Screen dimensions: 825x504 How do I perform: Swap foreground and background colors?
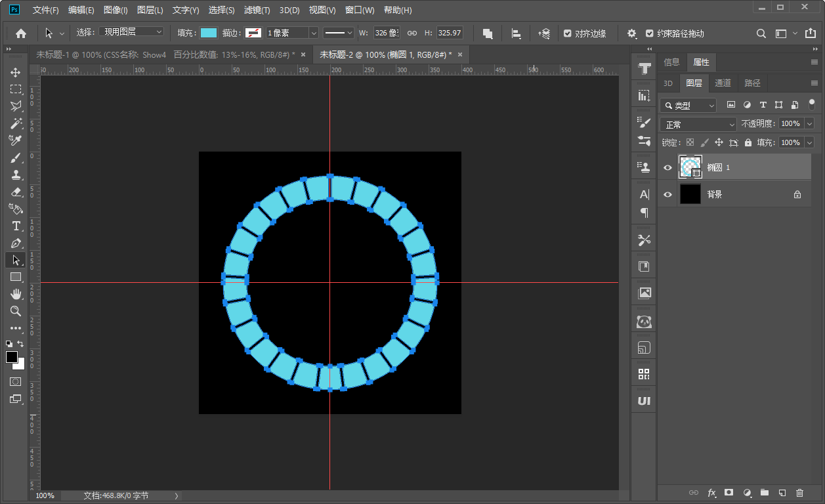click(x=20, y=343)
